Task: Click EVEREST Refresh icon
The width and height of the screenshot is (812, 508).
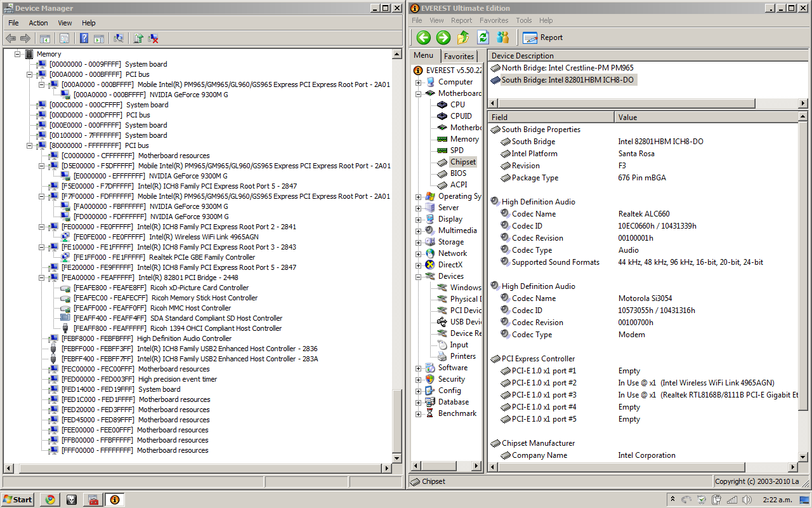Action: pyautogui.click(x=483, y=37)
